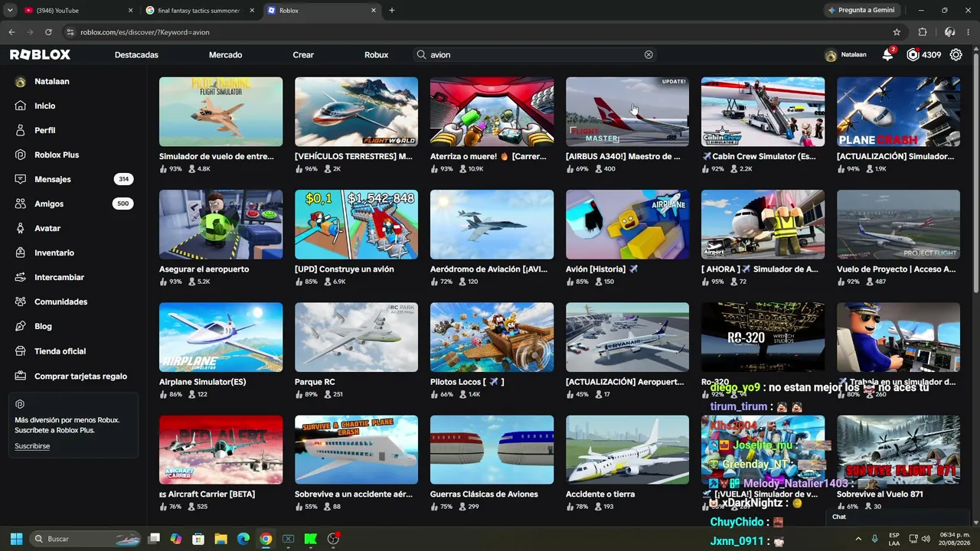
Task: Go to Roblox Plus in sidebar
Action: tap(57, 155)
